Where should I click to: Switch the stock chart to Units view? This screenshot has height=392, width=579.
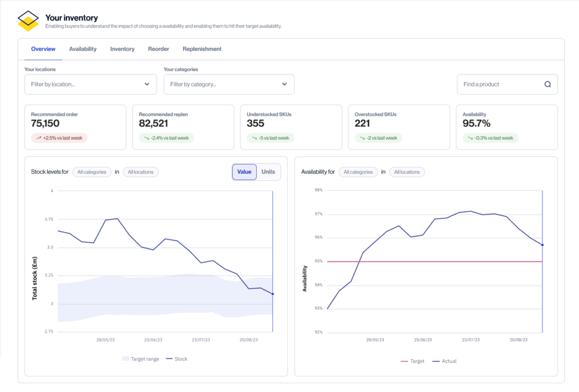pos(269,172)
